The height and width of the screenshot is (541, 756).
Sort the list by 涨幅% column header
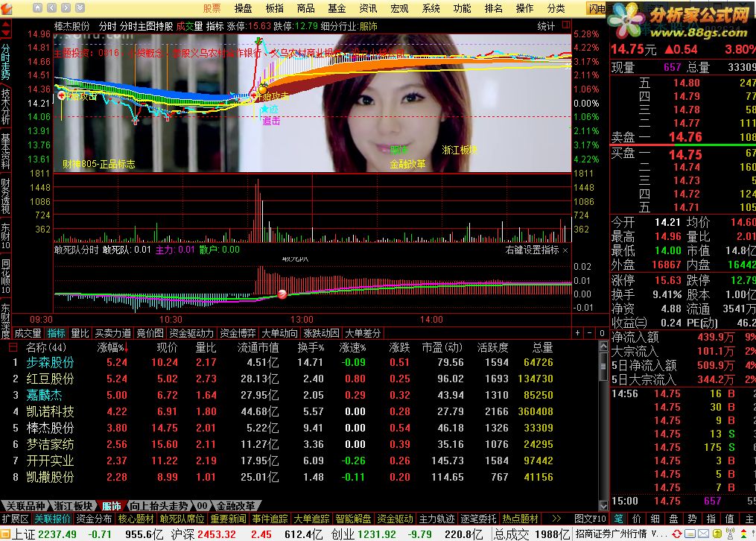(112, 348)
